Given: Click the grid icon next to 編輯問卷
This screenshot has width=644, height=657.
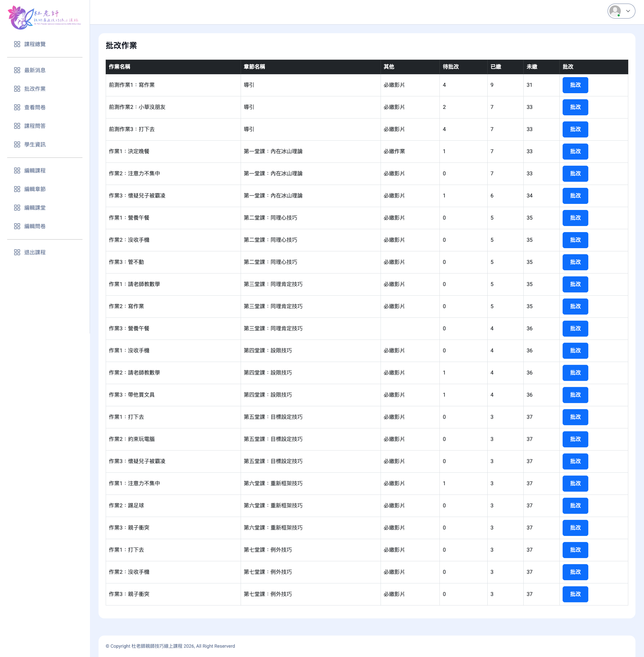Looking at the screenshot, I should 17,226.
